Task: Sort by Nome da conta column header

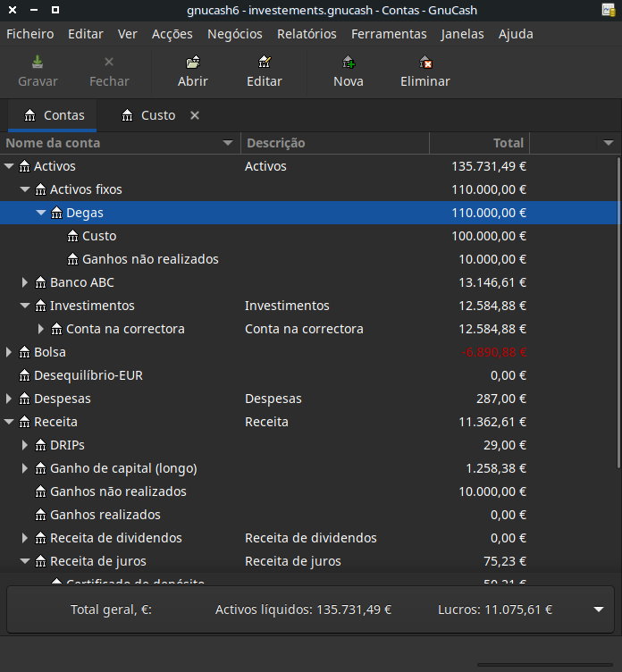Action: tap(120, 143)
